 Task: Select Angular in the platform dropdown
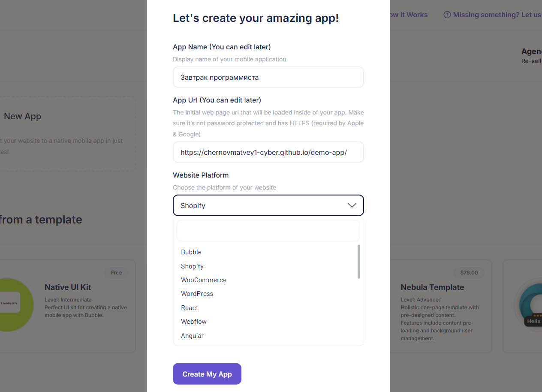(x=192, y=336)
